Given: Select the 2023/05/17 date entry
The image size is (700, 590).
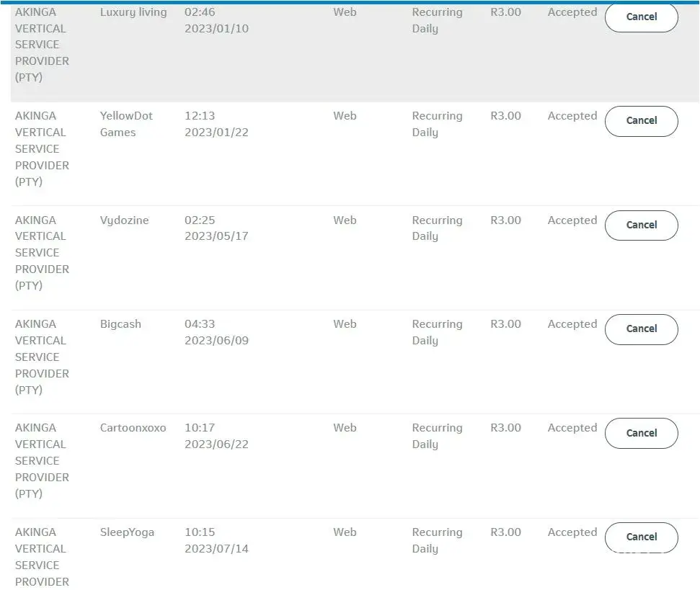Looking at the screenshot, I should 216,236.
